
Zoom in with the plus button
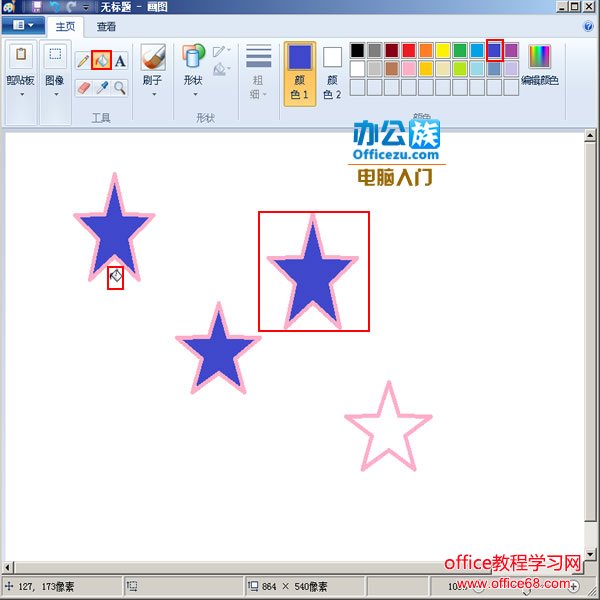[574, 586]
